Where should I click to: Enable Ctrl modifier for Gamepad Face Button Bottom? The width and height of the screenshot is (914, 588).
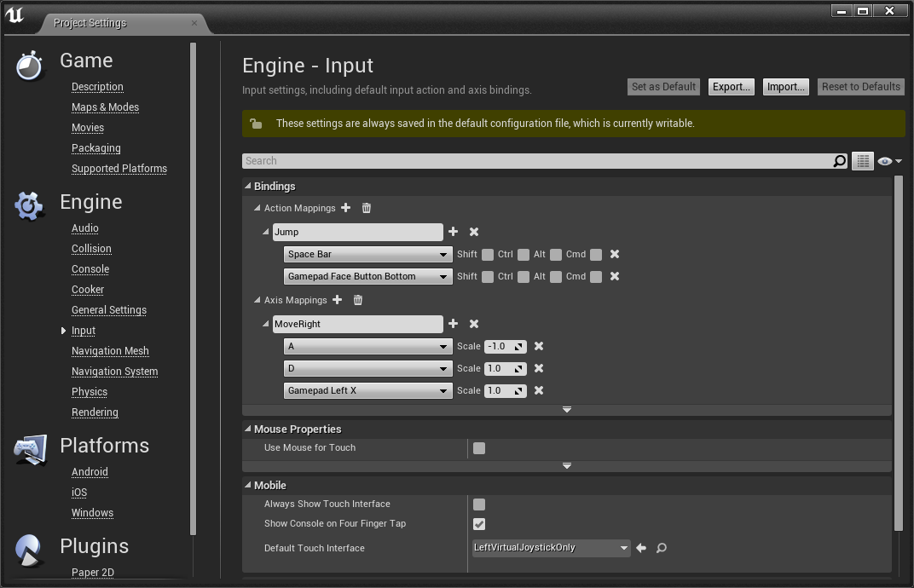tap(524, 277)
